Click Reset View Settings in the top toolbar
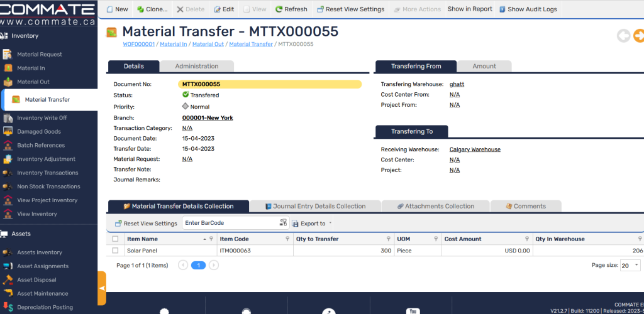Image resolution: width=644 pixels, height=314 pixels. tap(351, 9)
